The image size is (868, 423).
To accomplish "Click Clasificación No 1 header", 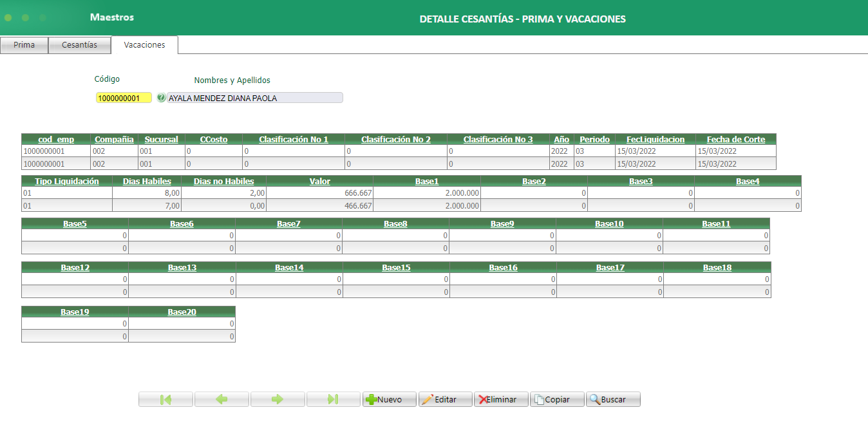I will pyautogui.click(x=294, y=139).
